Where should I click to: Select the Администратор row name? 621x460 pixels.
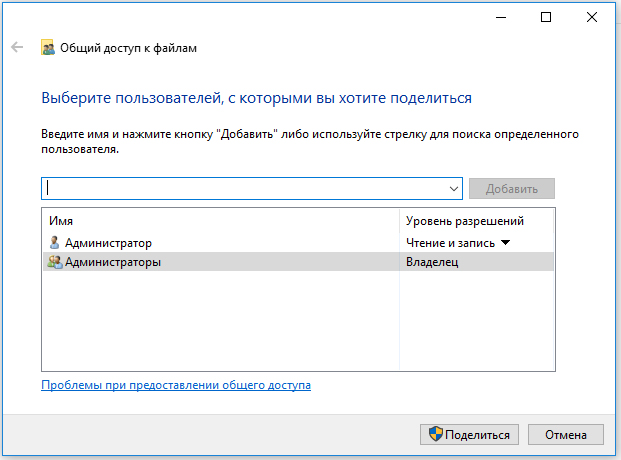pos(108,243)
